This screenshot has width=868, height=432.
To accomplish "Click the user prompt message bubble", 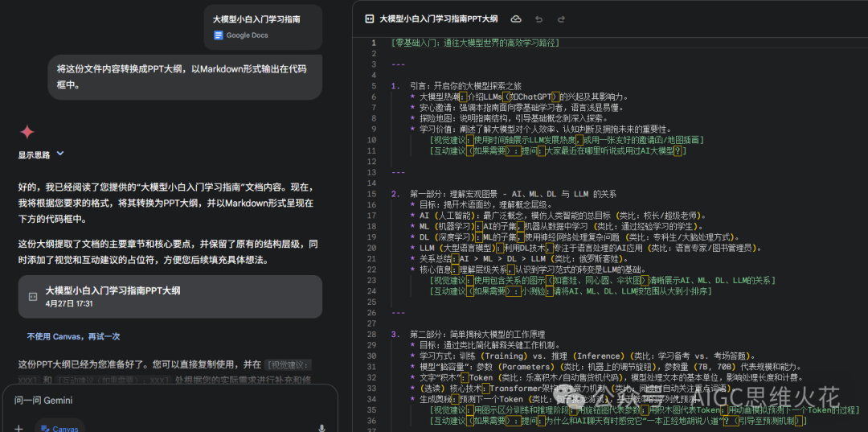I will 185,77.
